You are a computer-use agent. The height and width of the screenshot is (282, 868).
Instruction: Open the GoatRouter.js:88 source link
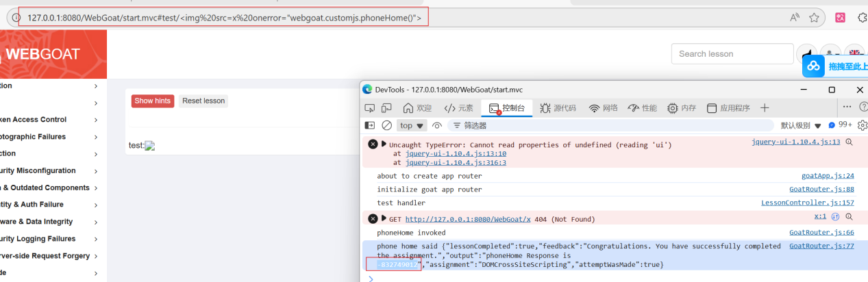(x=822, y=189)
